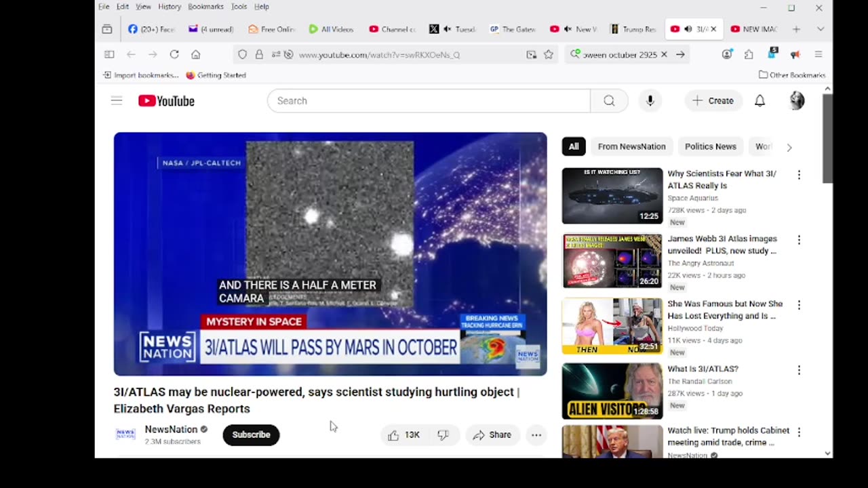868x488 pixels.
Task: Select the 'Politics News' filter chip
Action: [710, 146]
